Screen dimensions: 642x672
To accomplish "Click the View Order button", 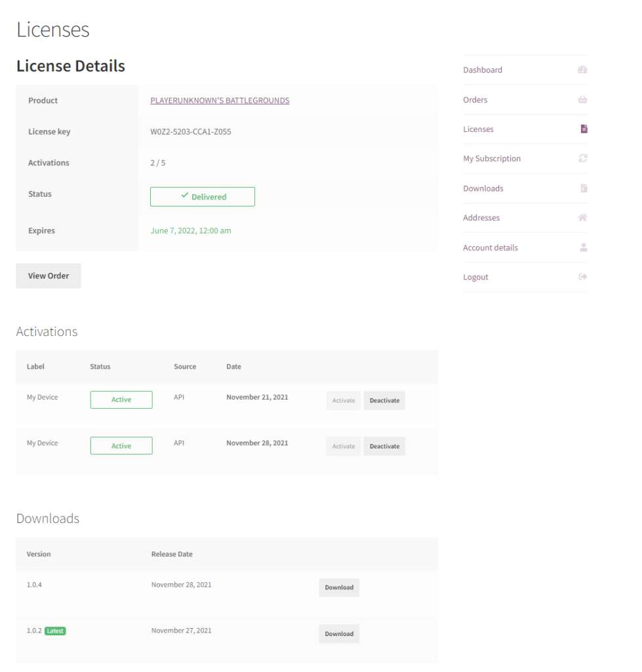I will (49, 276).
